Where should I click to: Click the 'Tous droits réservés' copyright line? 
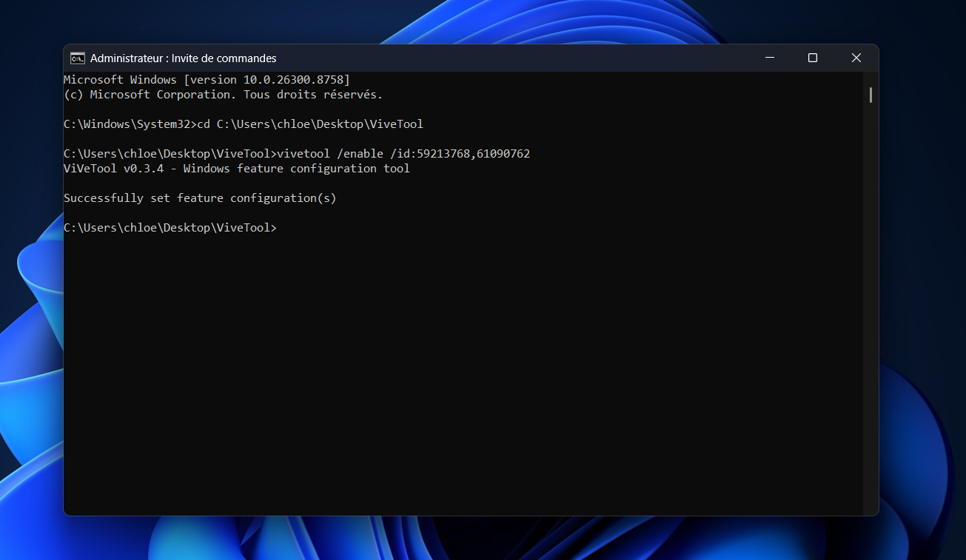(223, 95)
